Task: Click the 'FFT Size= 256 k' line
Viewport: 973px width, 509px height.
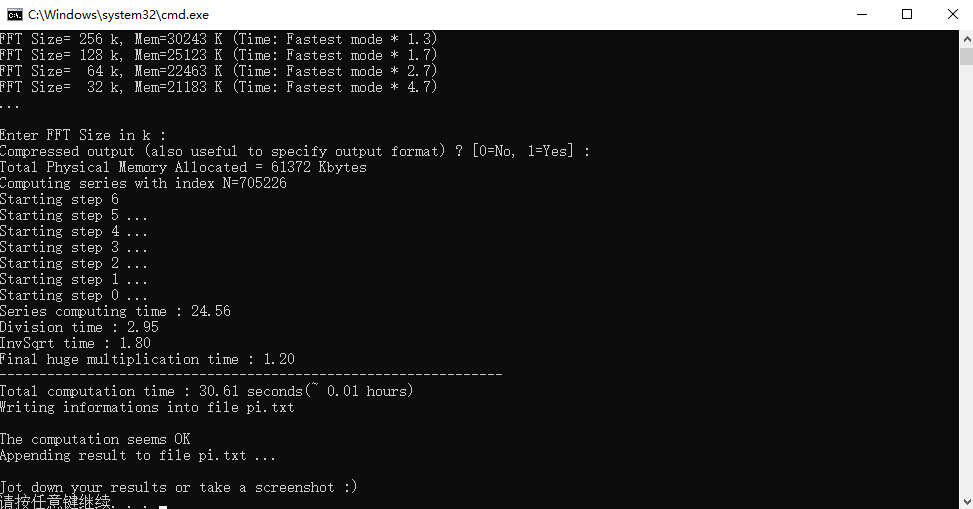Action: [218, 39]
